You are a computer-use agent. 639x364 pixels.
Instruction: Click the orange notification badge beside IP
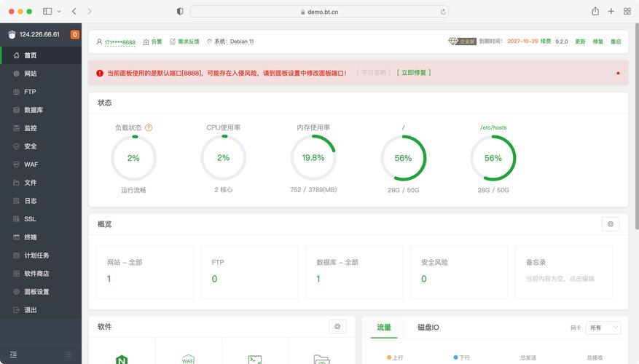[x=75, y=34]
